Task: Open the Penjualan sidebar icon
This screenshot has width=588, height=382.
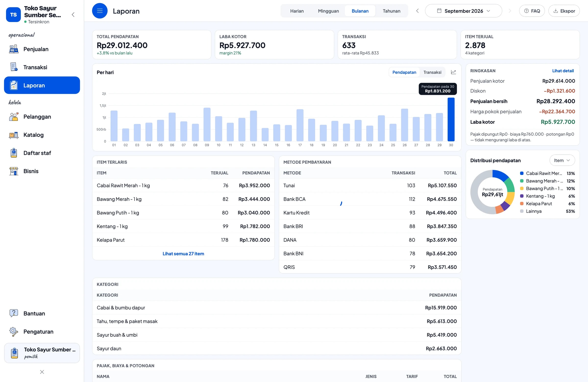Action: [14, 49]
